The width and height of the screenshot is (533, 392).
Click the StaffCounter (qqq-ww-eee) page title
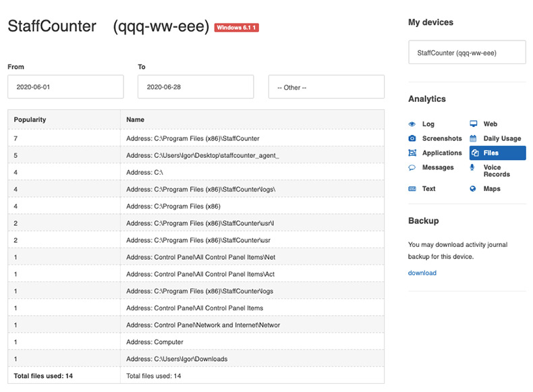click(109, 26)
